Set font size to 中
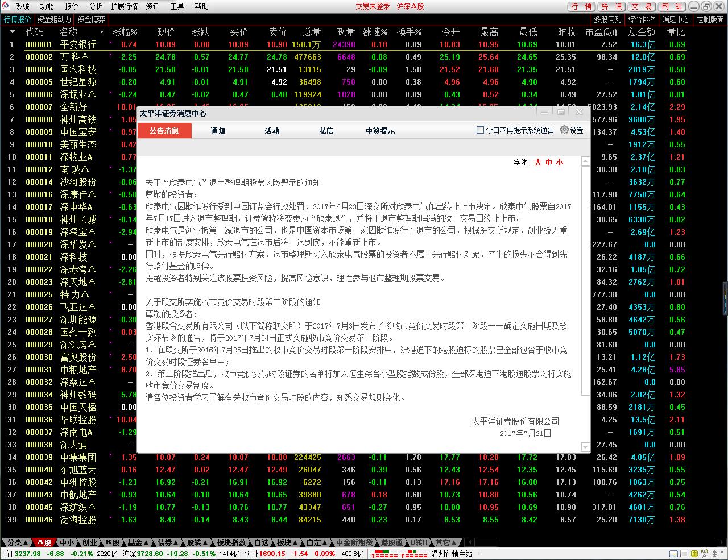This screenshot has width=728, height=560. [x=549, y=162]
